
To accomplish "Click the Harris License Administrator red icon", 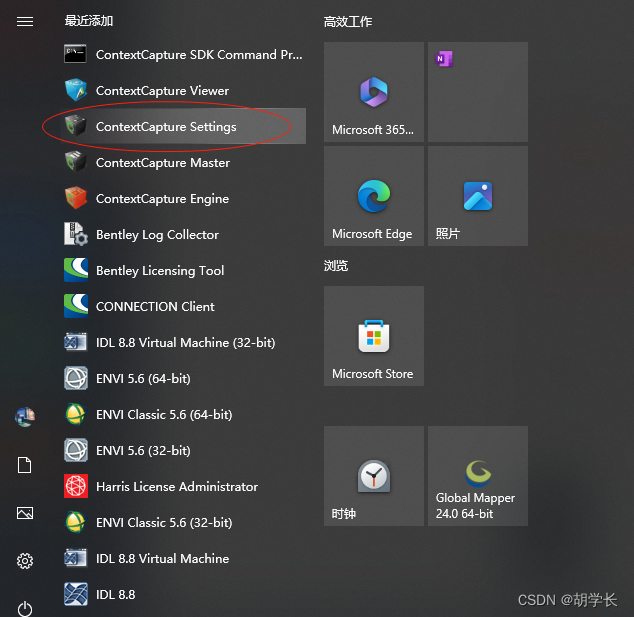I will click(x=76, y=486).
